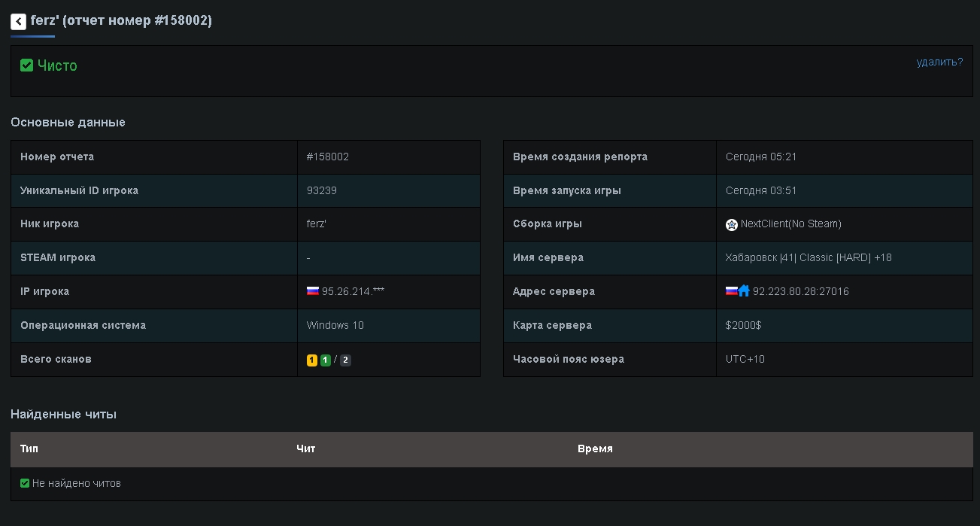The image size is (980, 526).
Task: Click the server address 92.223.80.28:27016
Action: [800, 292]
